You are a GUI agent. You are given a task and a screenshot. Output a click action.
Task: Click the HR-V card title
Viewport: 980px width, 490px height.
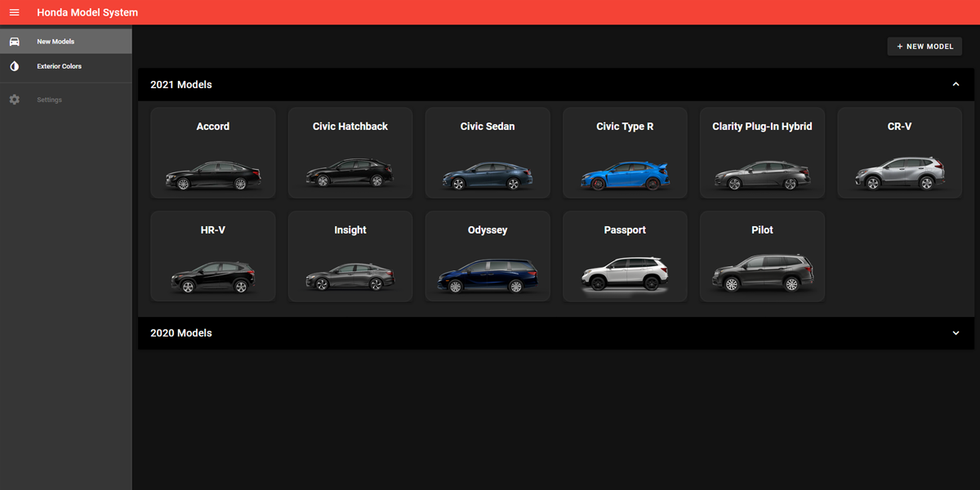coord(213,230)
